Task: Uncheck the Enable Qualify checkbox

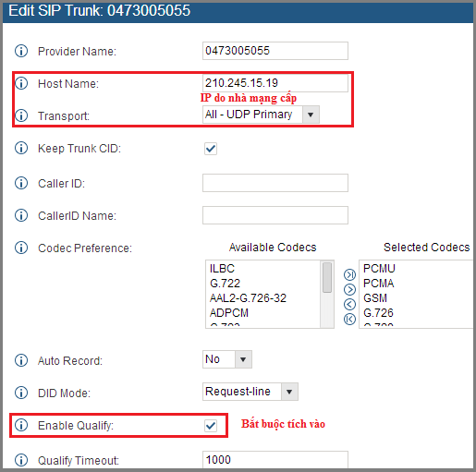Action: tap(211, 426)
